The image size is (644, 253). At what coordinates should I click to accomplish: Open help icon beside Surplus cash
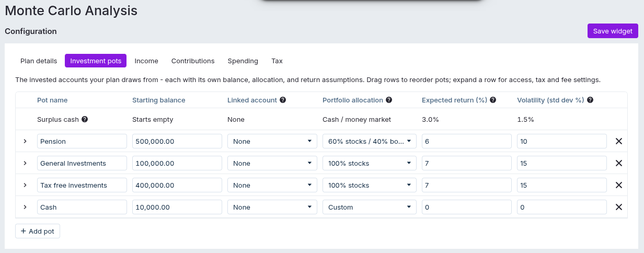tap(85, 119)
